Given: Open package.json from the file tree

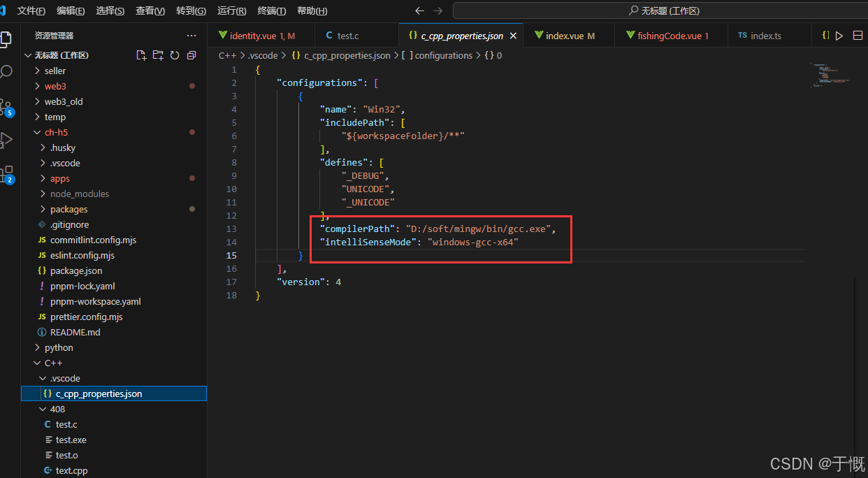Looking at the screenshot, I should 75,270.
